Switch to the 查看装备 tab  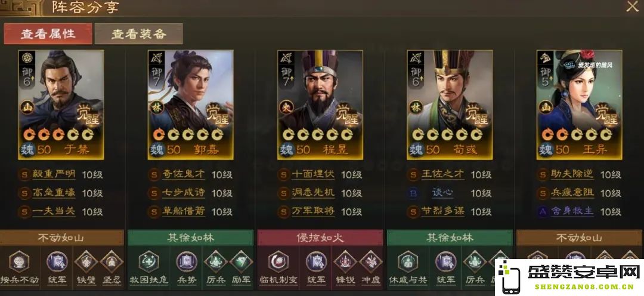(x=139, y=33)
